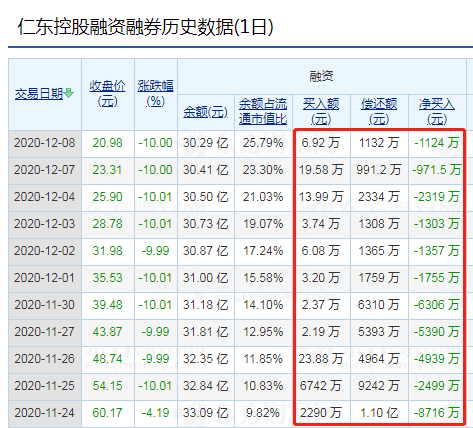Sort by 偿还额(元) column header
This screenshot has width=473, height=428.
click(379, 112)
